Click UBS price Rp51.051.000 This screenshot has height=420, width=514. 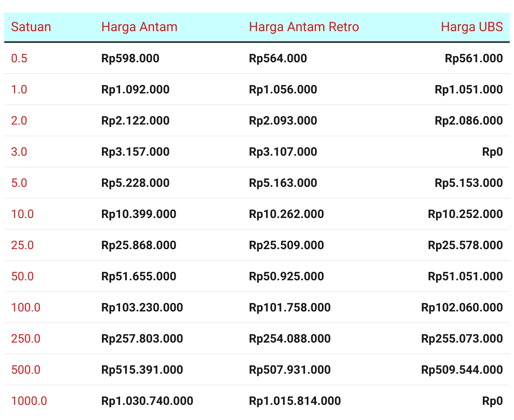[465, 276]
